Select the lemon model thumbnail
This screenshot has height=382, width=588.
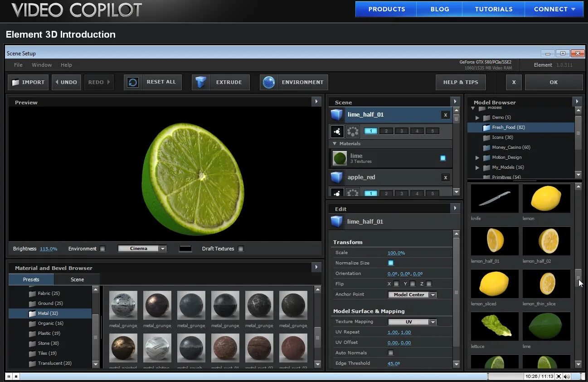click(546, 198)
